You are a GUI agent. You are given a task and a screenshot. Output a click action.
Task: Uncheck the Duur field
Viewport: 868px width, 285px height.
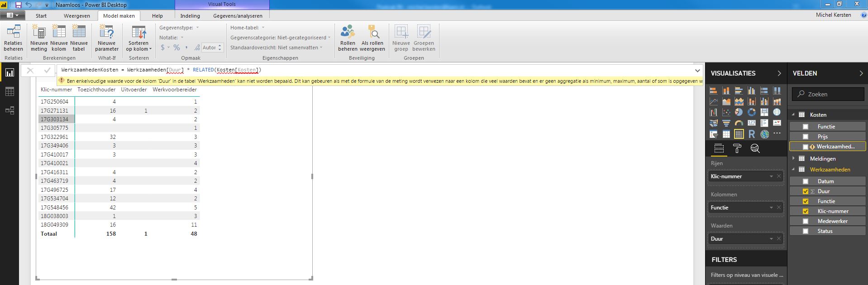coord(805,191)
